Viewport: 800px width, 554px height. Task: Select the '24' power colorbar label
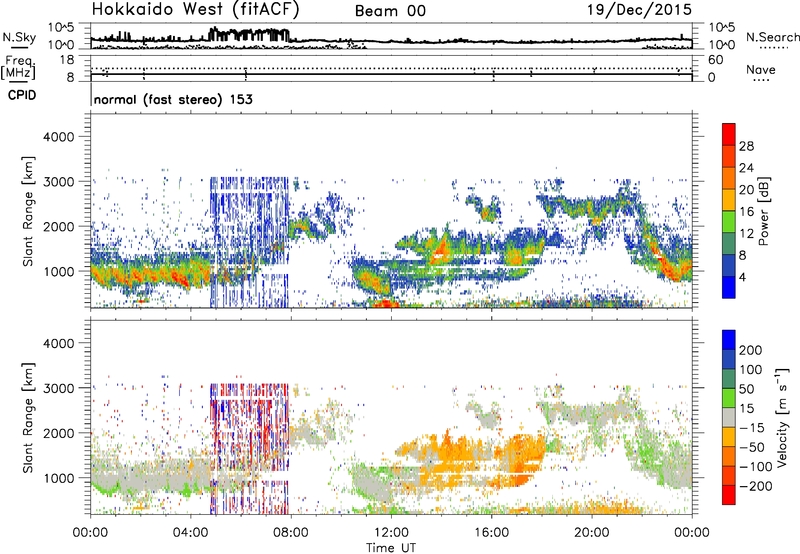746,168
